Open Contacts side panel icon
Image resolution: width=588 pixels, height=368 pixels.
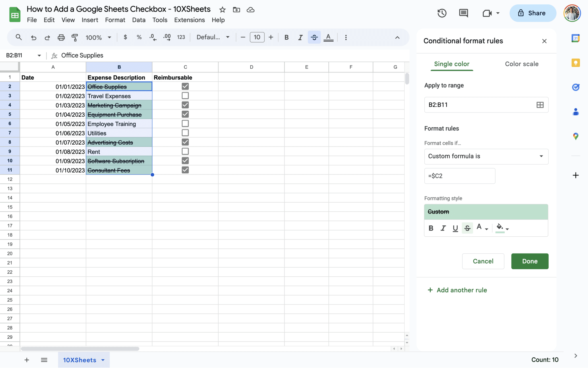click(x=575, y=112)
